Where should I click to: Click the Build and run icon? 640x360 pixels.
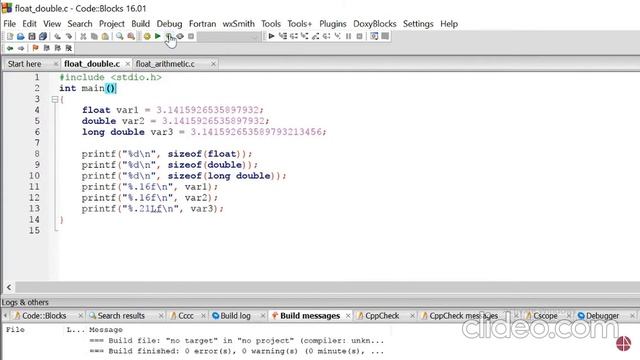pyautogui.click(x=169, y=36)
